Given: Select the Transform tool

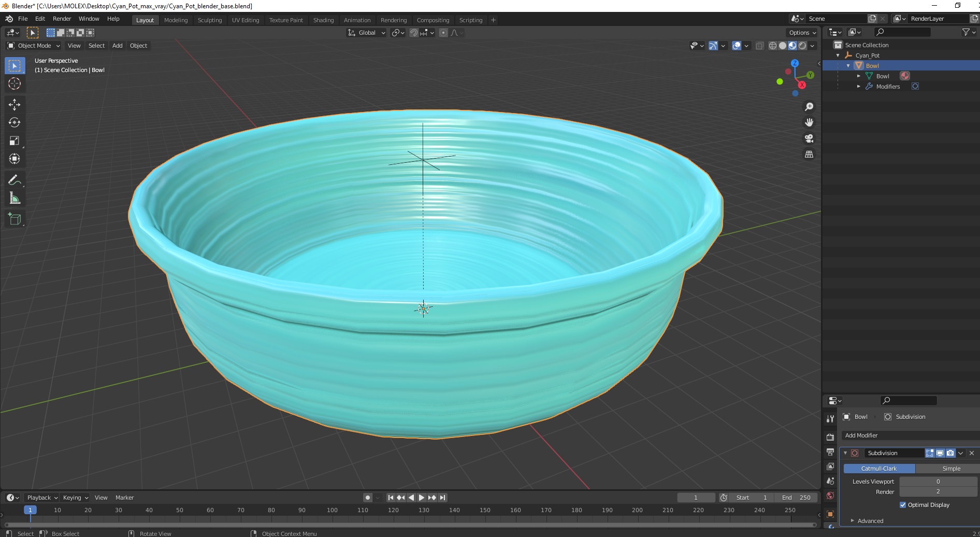Looking at the screenshot, I should coord(15,159).
